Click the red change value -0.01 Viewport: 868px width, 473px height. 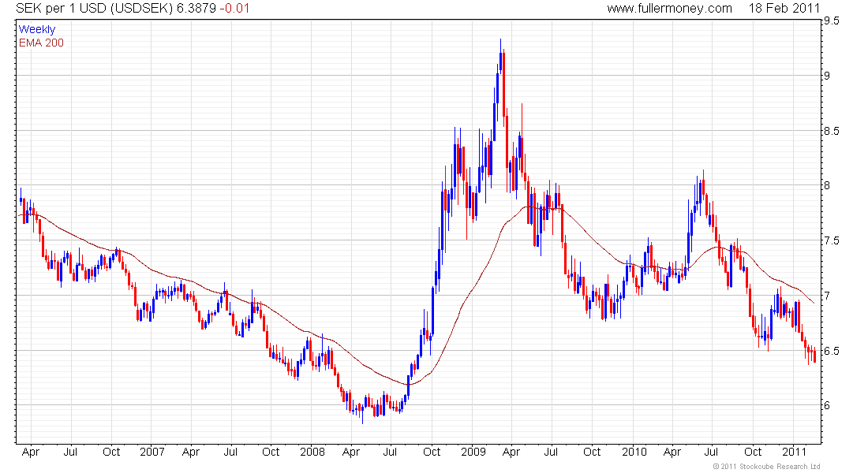[x=234, y=9]
